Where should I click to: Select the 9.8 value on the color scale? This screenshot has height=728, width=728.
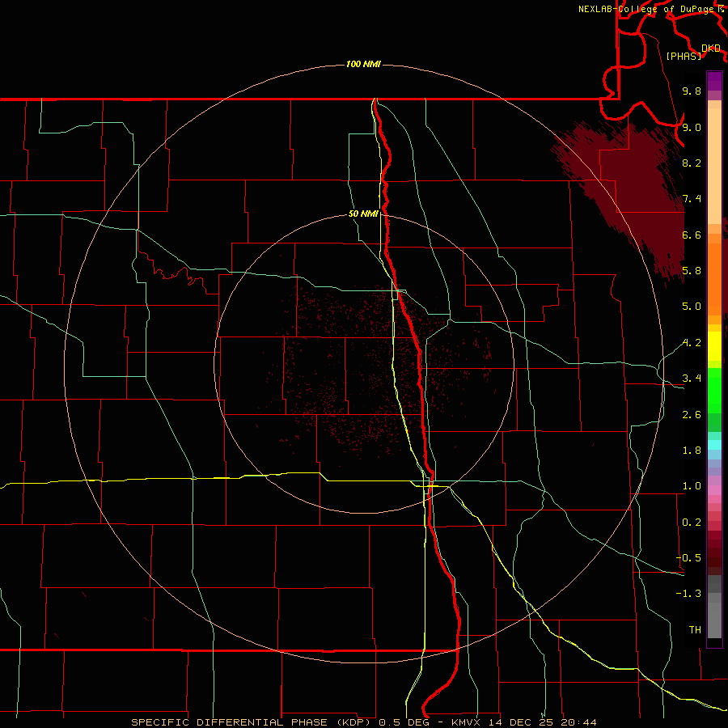pos(692,91)
